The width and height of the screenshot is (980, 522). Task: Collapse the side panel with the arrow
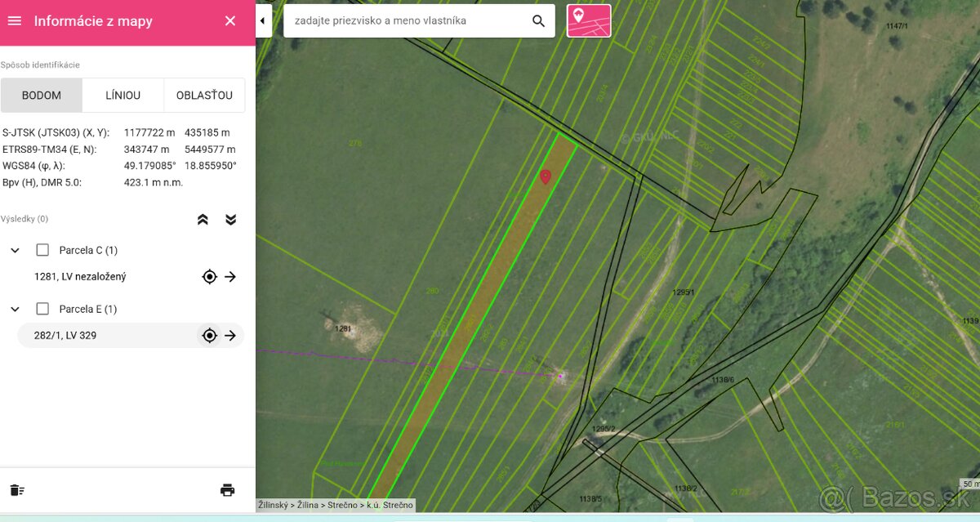[264, 21]
